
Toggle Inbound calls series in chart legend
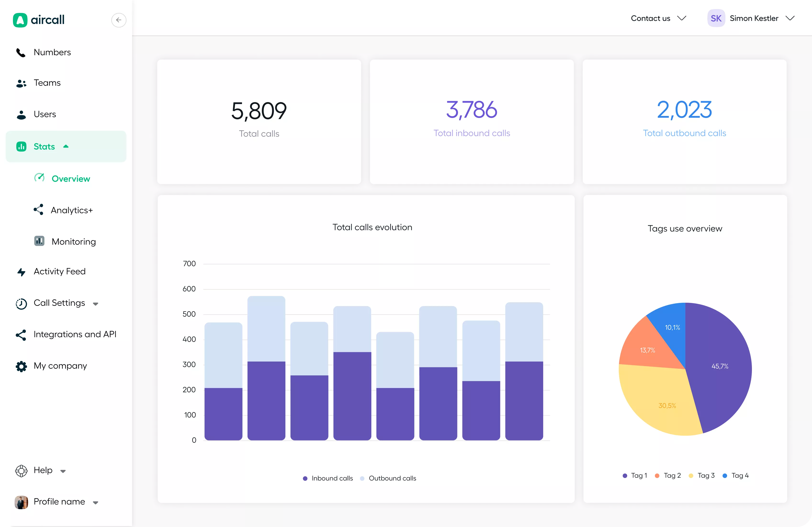pos(328,478)
